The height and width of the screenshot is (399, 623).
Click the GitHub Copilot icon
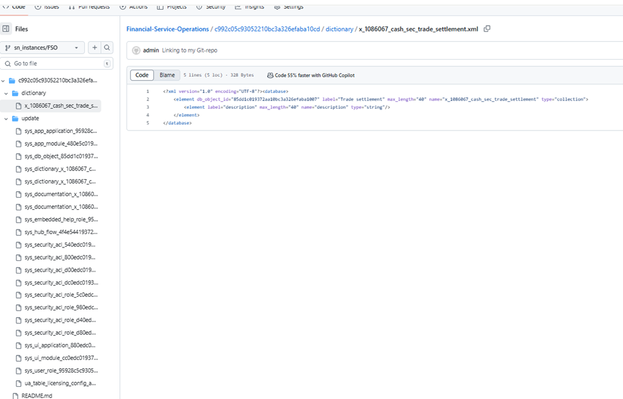pyautogui.click(x=270, y=75)
